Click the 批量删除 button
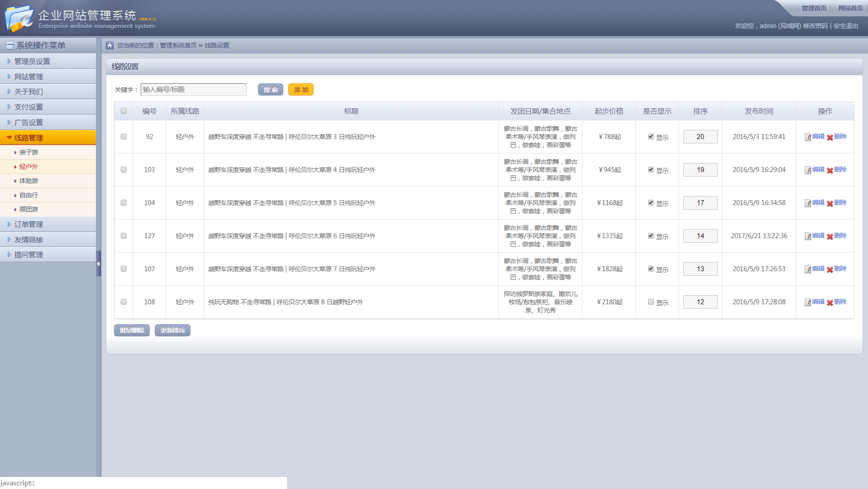Viewport: 868px width, 489px height. 132,331
